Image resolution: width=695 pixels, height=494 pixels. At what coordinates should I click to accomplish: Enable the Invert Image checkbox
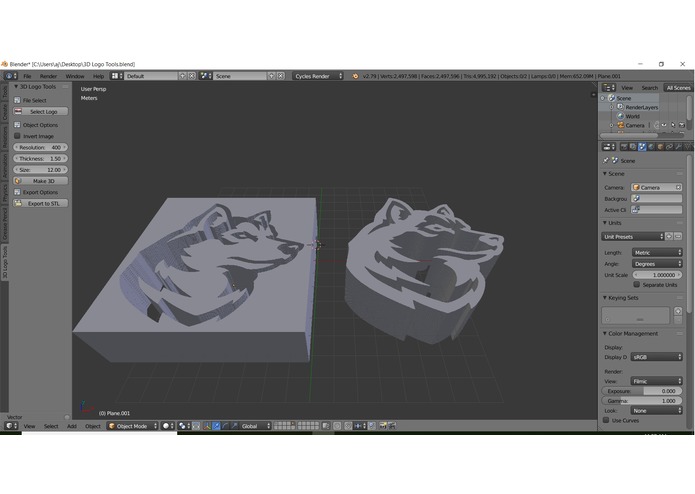click(17, 136)
